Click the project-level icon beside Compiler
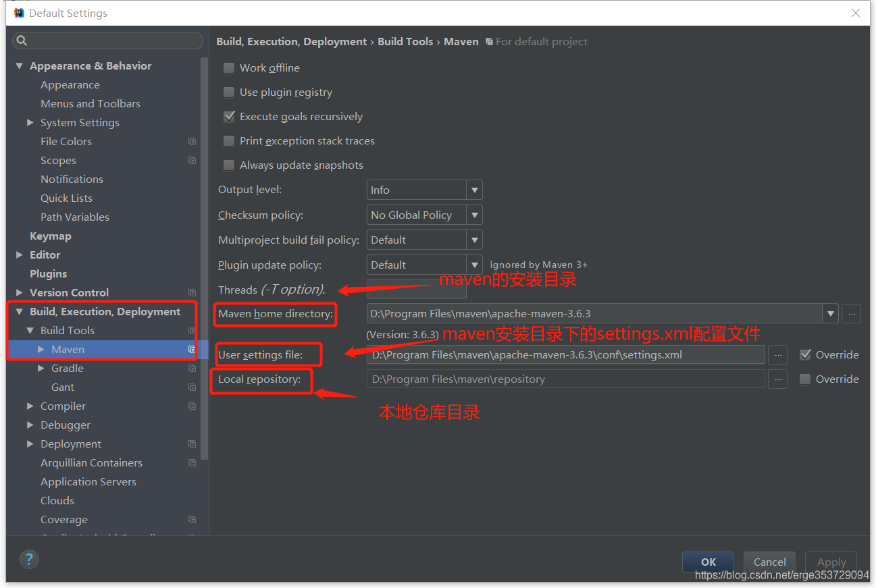 coord(192,406)
